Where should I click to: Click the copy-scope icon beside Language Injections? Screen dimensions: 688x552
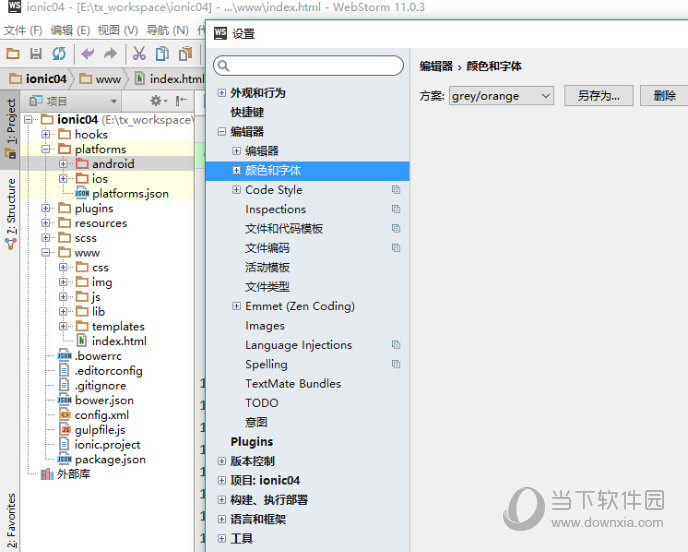click(x=396, y=344)
